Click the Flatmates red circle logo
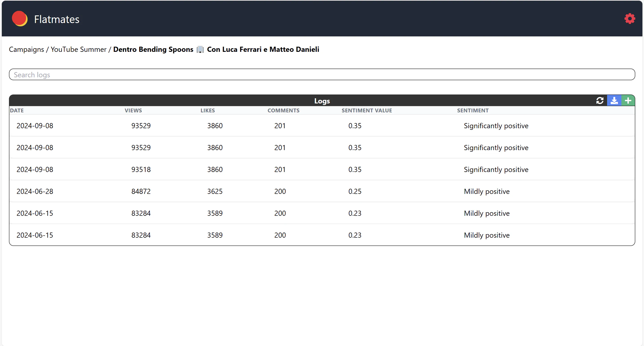The image size is (644, 346). [19, 19]
